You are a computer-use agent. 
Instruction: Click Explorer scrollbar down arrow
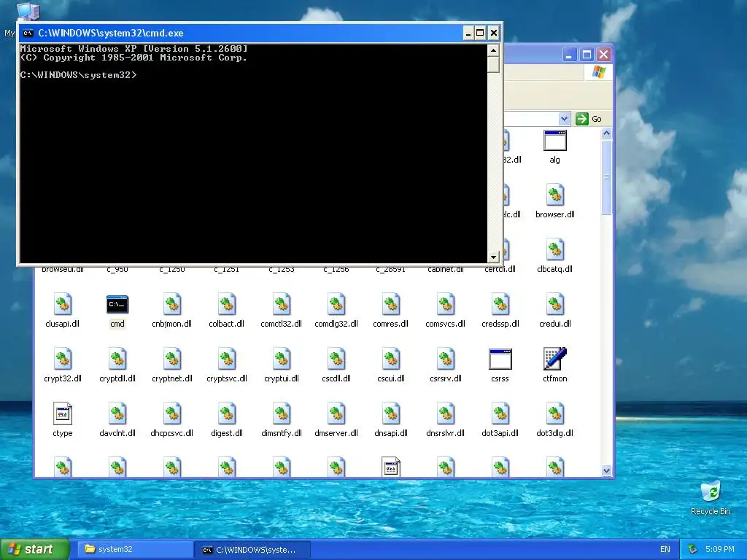(606, 470)
